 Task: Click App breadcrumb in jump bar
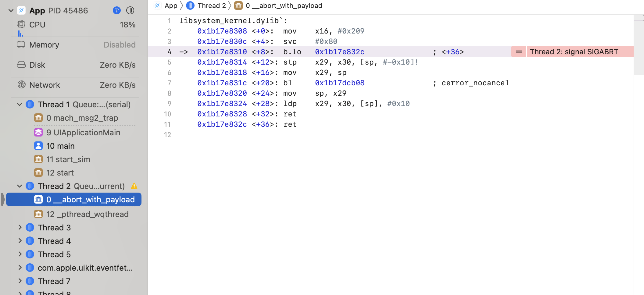(166, 5)
